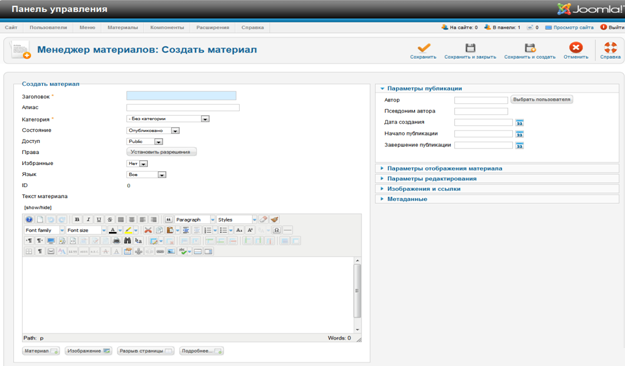Open the Компоненты menu
The height and width of the screenshot is (366, 625).
click(167, 28)
